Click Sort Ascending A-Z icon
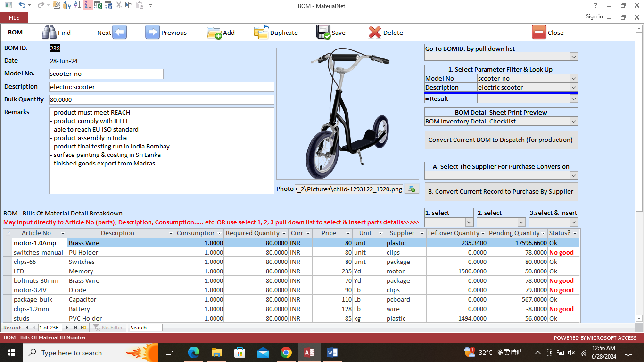The width and height of the screenshot is (644, 362). 77,5
